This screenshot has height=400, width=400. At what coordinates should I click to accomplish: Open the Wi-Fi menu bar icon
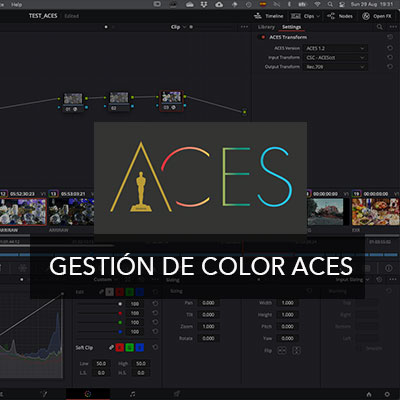coord(317,4)
